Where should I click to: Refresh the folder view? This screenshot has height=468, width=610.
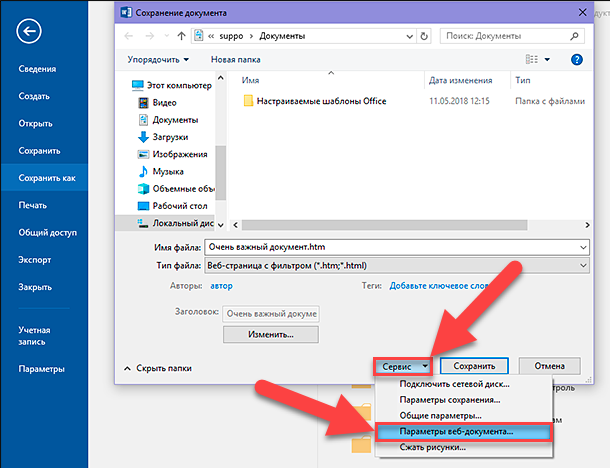424,36
